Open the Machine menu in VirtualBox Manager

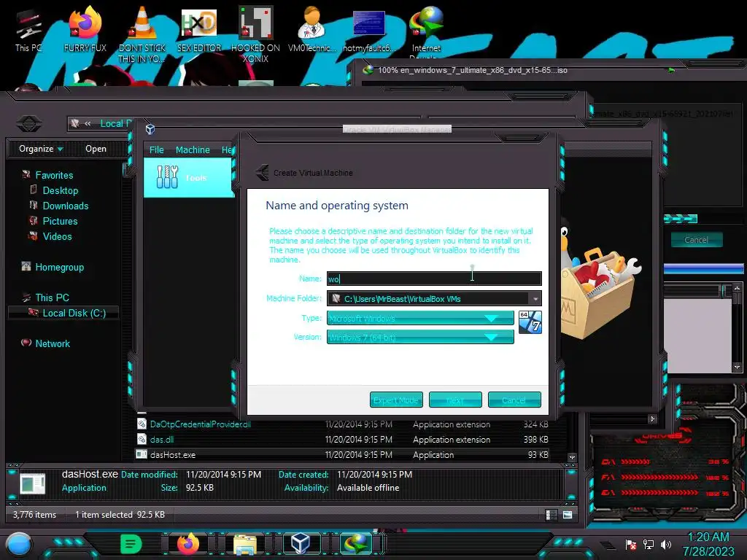(x=193, y=150)
